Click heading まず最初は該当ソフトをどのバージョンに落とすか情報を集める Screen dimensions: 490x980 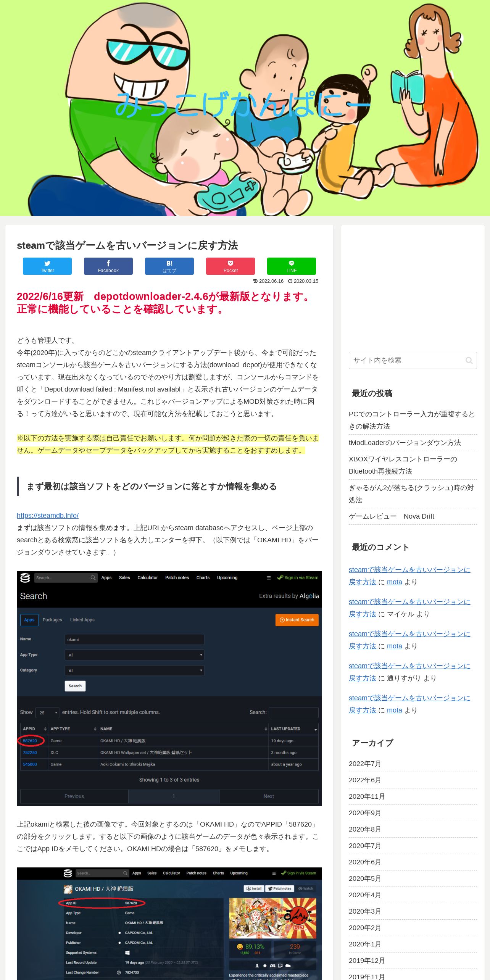[x=152, y=487]
